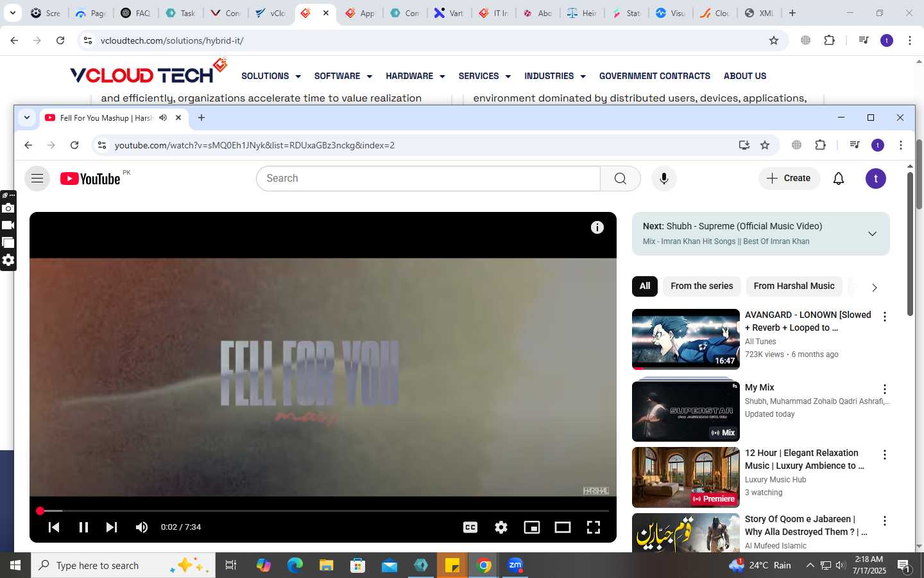This screenshot has height=578, width=924.
Task: Open extensions puzzle icon in YouTube window
Action: 820,145
